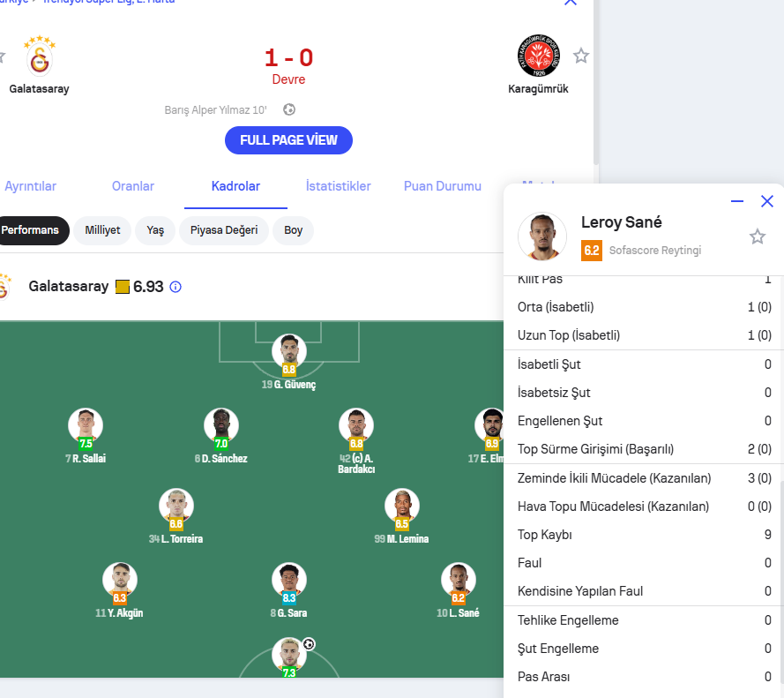Open the Puan Durumu tab

[x=443, y=186]
